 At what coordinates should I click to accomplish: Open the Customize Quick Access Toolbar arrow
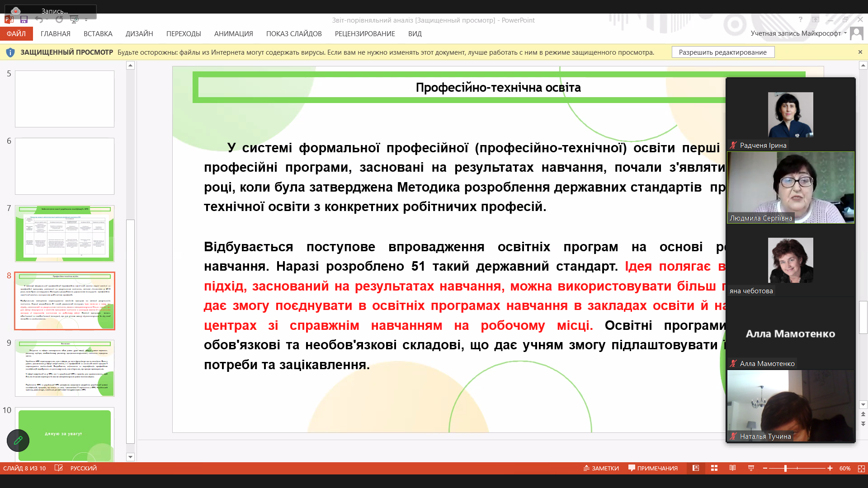pos(86,20)
